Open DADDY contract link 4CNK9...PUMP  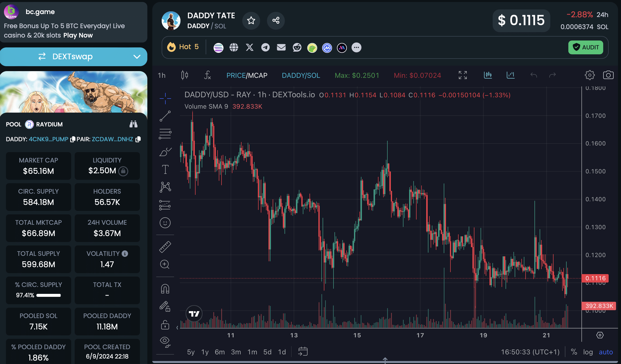tap(48, 139)
